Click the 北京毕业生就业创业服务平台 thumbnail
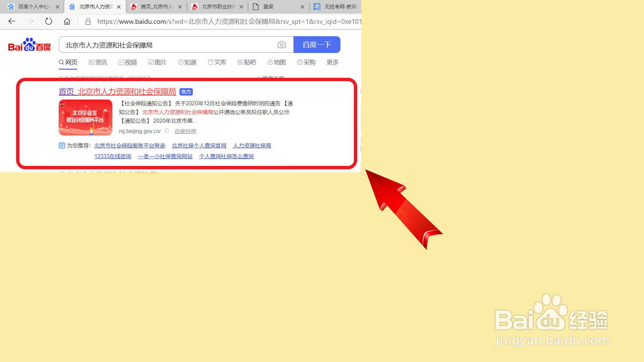This screenshot has height=362, width=644. coord(86,117)
